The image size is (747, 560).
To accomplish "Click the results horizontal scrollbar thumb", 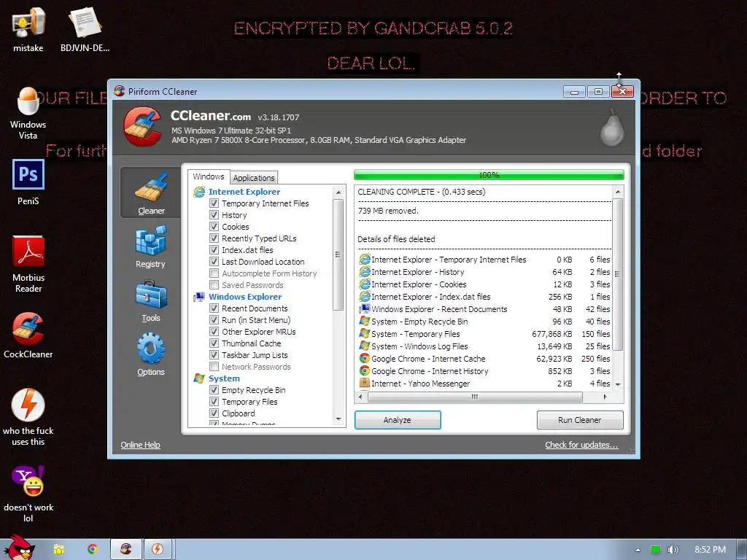I will 475,397.
